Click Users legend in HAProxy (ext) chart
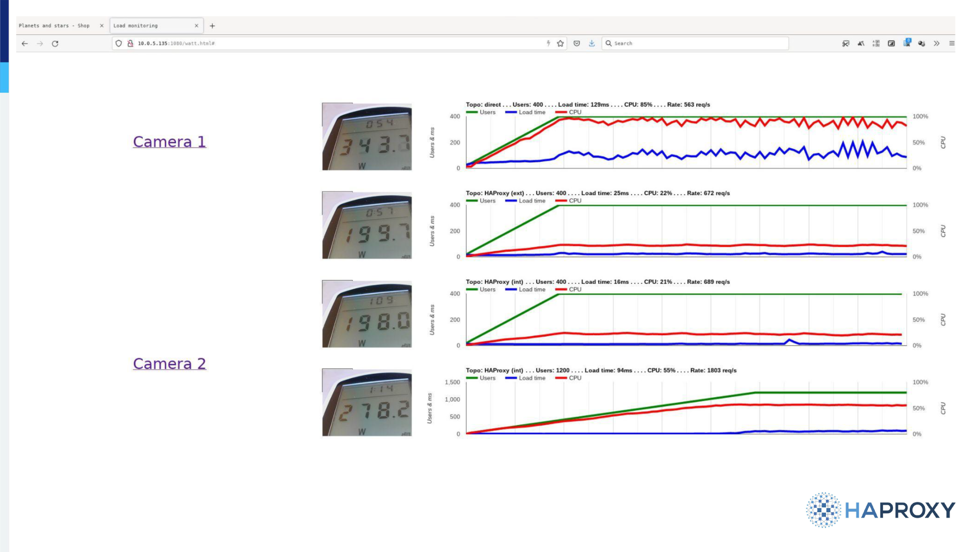Screen dimensions: 980x552 (x=481, y=201)
